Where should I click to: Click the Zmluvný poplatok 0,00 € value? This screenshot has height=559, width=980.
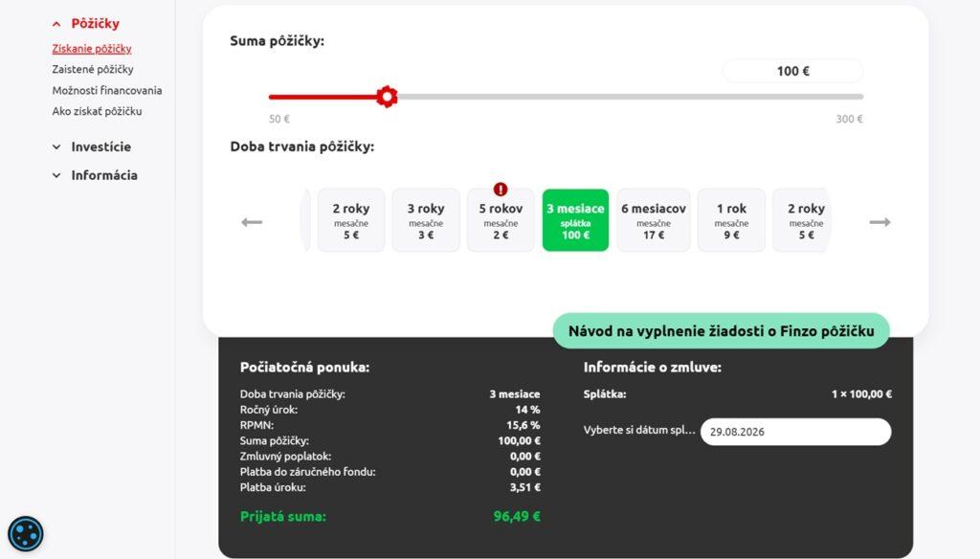525,457
